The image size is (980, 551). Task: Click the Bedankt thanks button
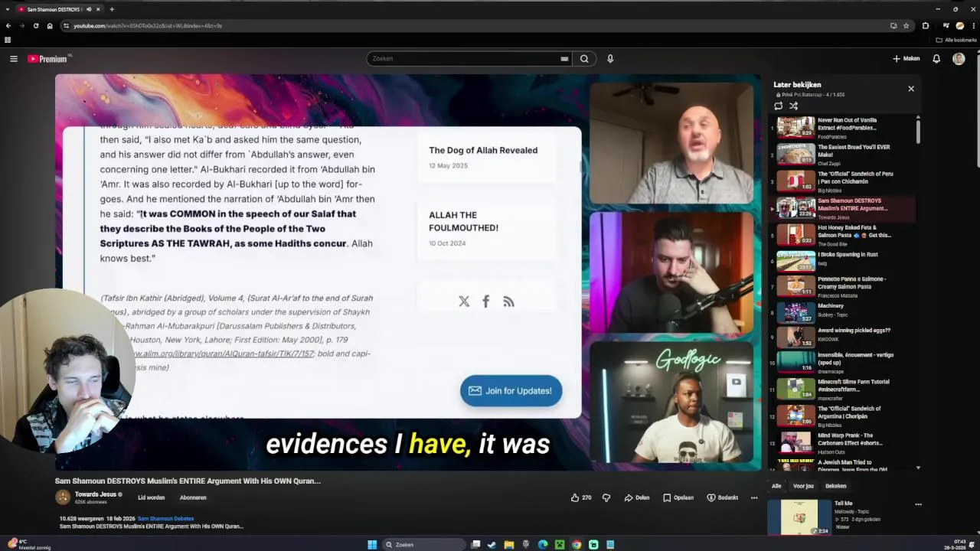[x=723, y=497]
